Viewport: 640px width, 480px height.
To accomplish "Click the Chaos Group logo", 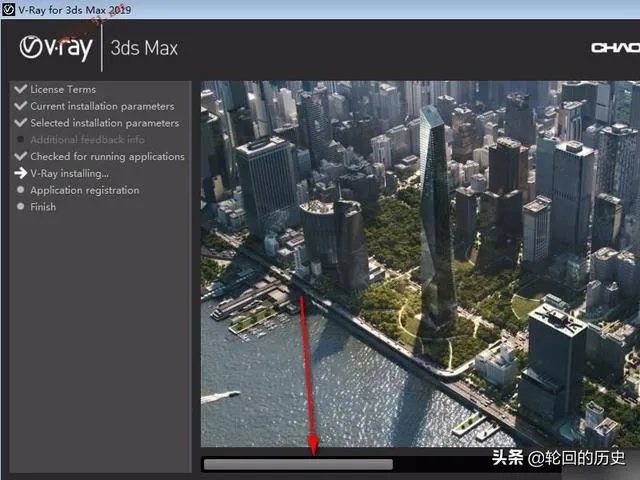I will tap(616, 48).
